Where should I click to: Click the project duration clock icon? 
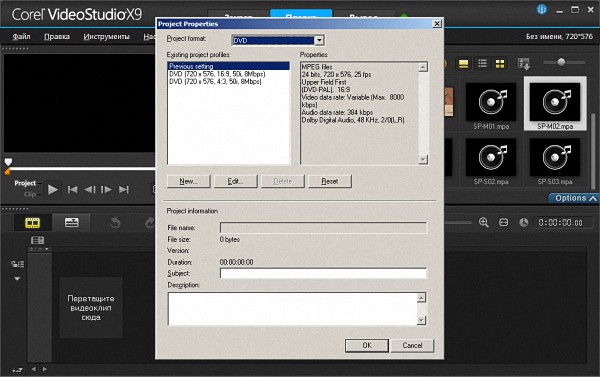pos(523,222)
